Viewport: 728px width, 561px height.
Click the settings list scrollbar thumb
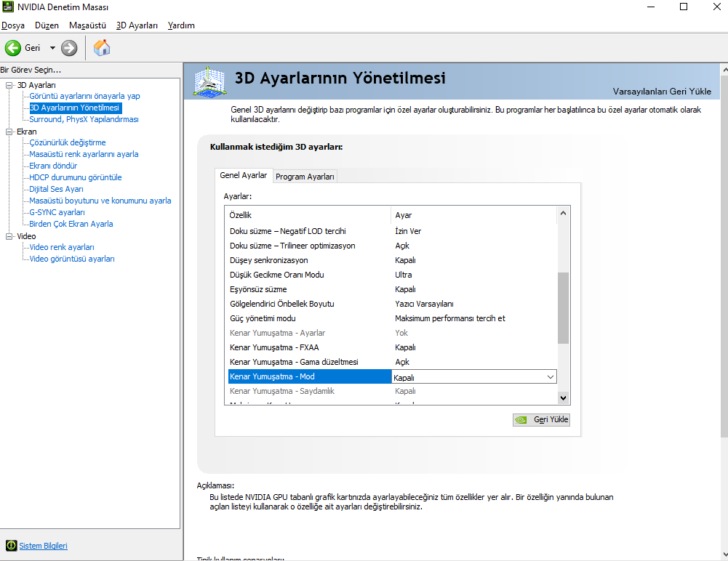tap(563, 308)
